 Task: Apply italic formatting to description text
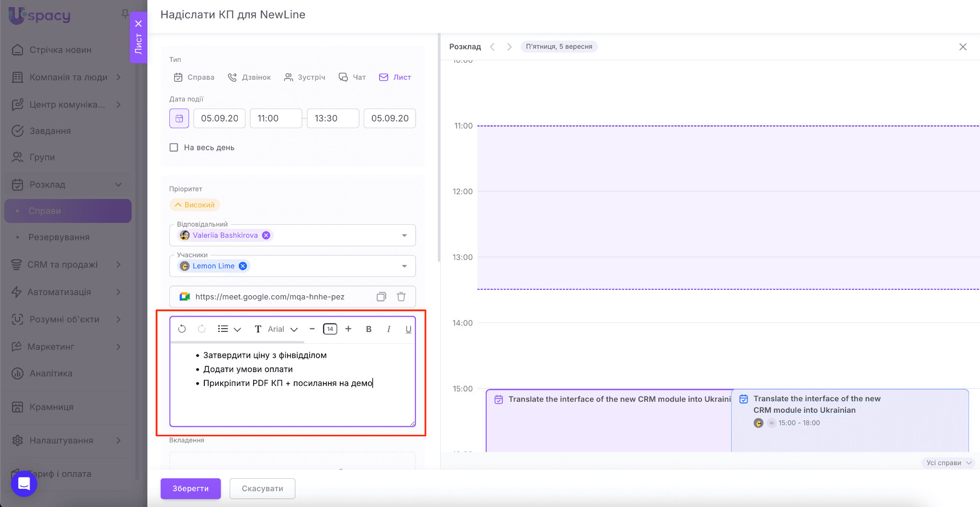pos(389,329)
